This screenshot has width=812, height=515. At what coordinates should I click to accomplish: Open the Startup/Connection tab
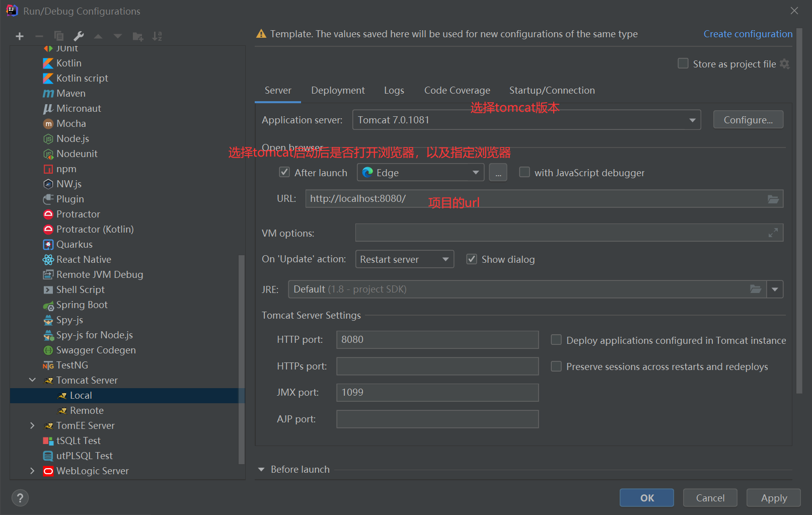[x=552, y=90]
